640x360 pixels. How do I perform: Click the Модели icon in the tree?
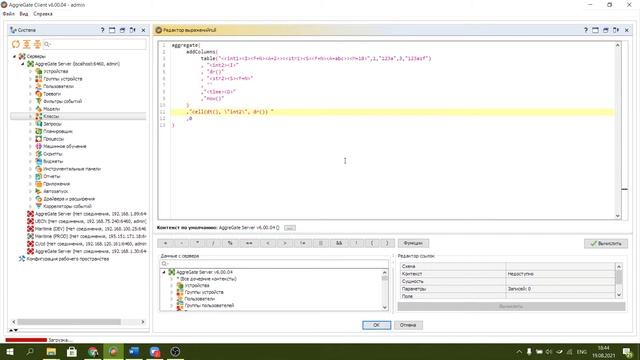tap(39, 109)
